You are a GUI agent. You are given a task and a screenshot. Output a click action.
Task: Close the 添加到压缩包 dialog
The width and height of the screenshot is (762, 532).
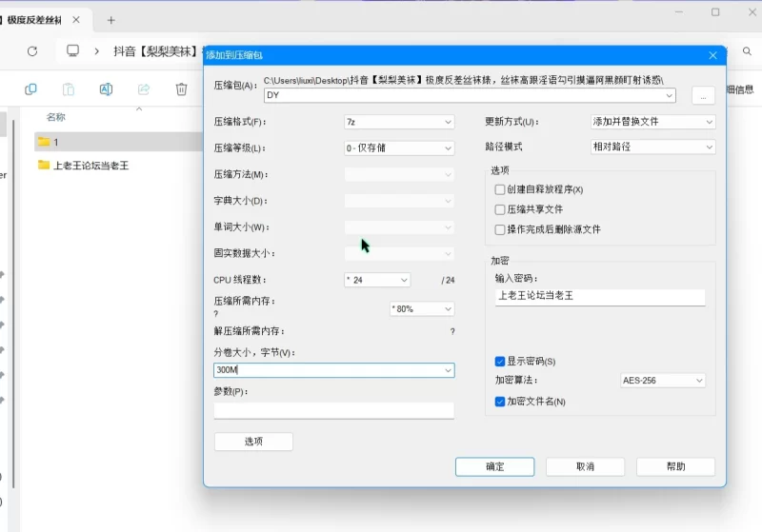[712, 55]
